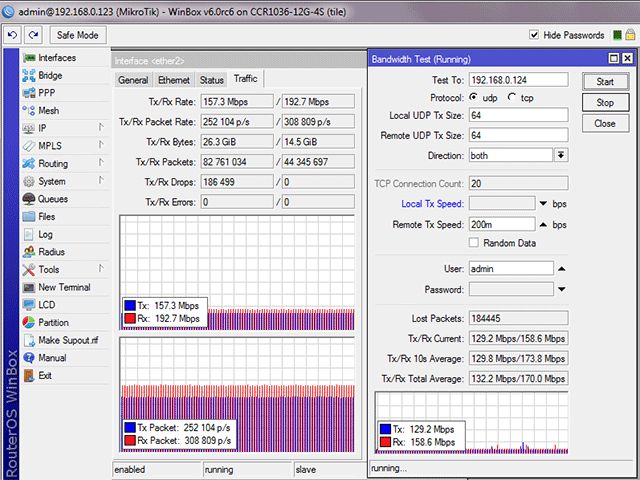Screen dimensions: 640x480
Task: Select the tcp protocol radio button
Action: coord(513,97)
